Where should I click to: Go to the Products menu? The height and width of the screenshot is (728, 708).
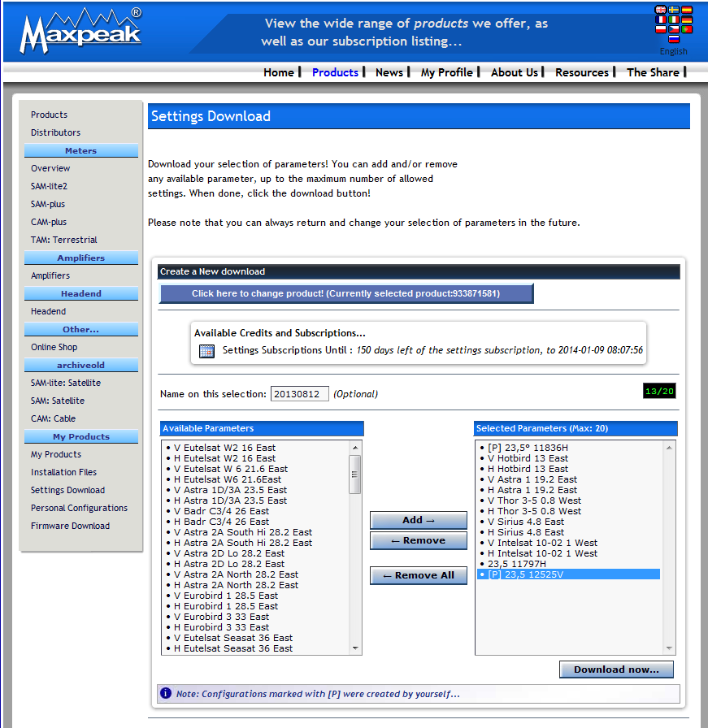335,72
